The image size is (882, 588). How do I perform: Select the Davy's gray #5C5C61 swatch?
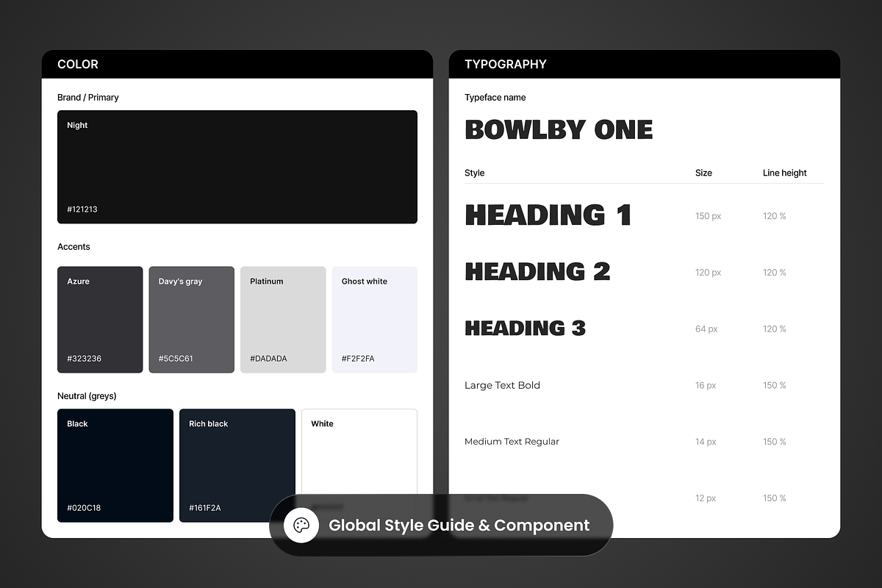(x=192, y=320)
